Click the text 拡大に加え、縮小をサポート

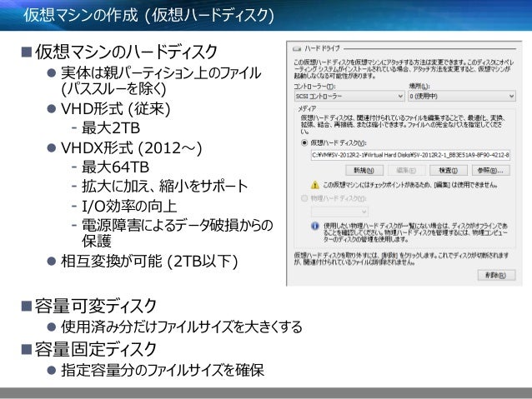[x=165, y=186]
